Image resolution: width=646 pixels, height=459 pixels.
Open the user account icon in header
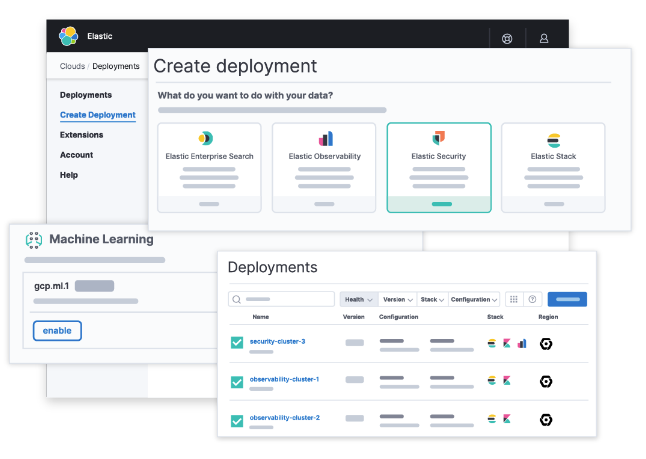coord(544,38)
